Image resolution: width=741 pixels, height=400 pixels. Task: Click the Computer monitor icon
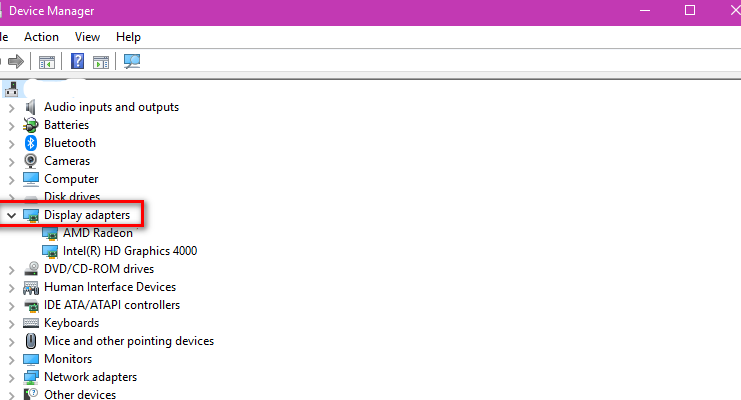31,179
